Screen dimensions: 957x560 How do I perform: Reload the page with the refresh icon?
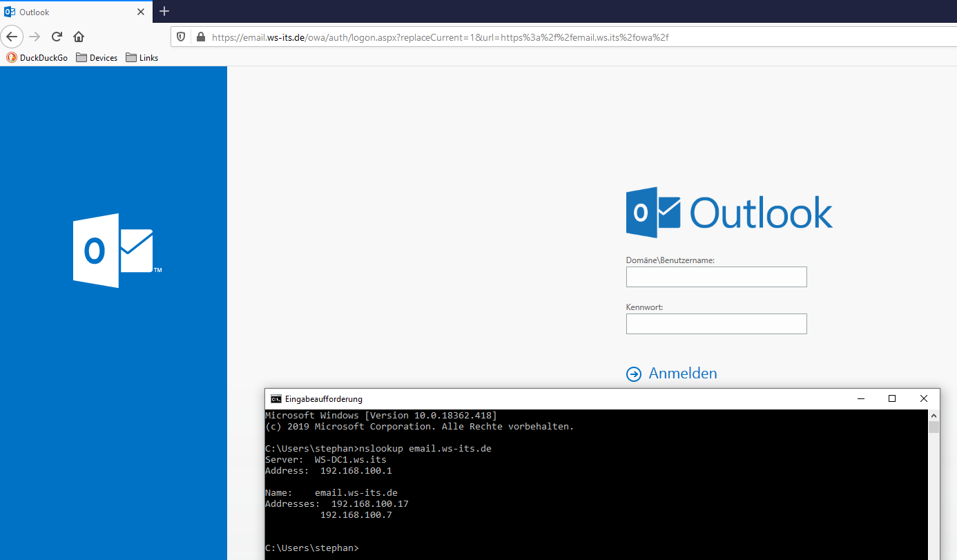[57, 37]
